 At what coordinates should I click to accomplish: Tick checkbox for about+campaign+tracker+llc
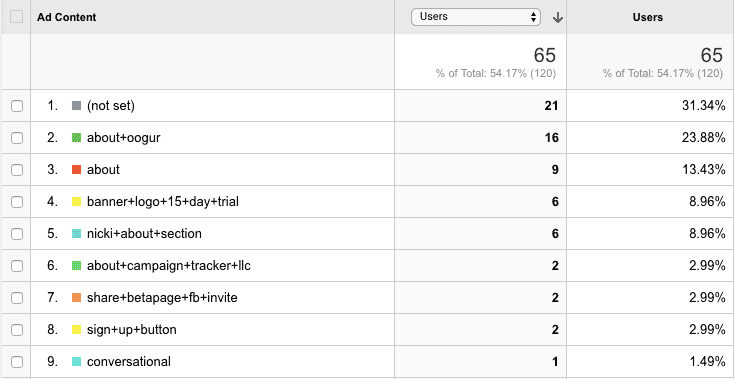[x=17, y=266]
